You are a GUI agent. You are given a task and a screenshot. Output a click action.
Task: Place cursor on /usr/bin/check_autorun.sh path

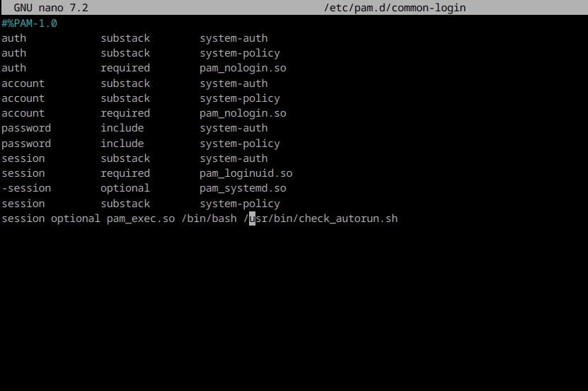[321, 218]
